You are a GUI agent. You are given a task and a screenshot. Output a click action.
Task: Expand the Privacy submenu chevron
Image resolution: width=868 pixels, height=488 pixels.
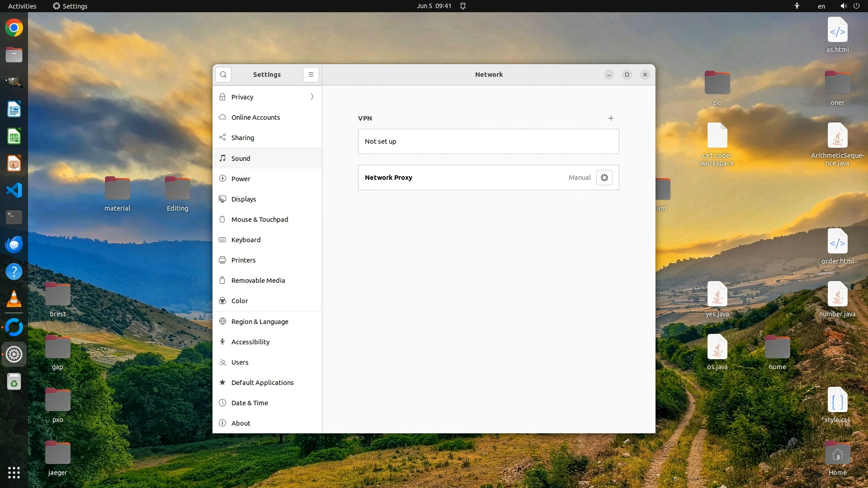312,97
